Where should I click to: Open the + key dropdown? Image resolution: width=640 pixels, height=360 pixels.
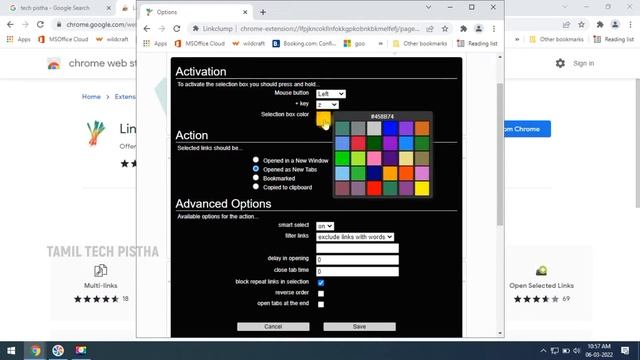coord(327,105)
